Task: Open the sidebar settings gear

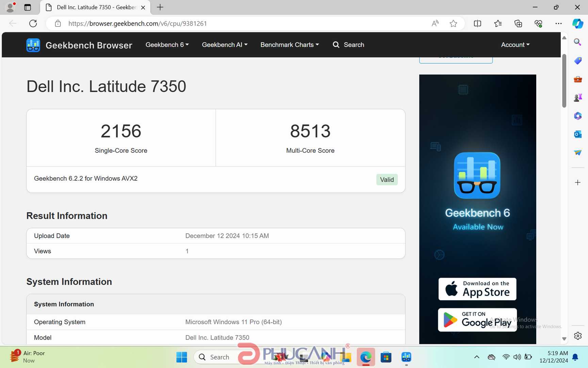Action: 578,336
